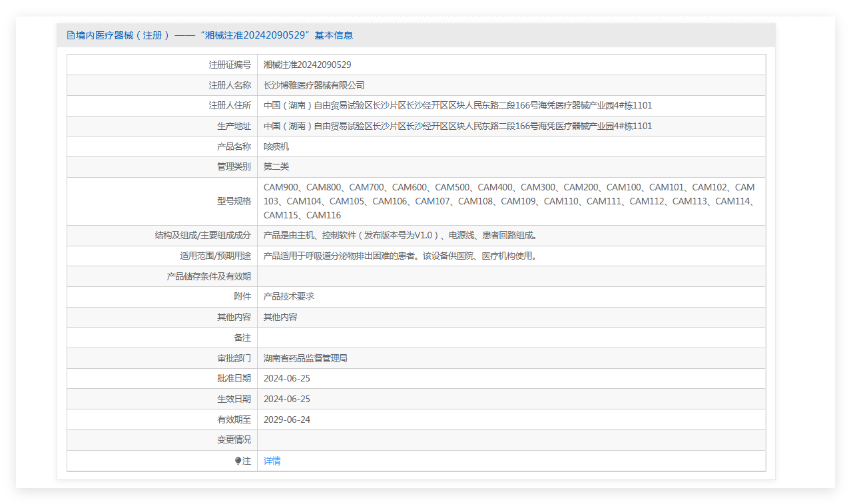
Task: Click the 结构及组成 description text
Action: point(400,235)
